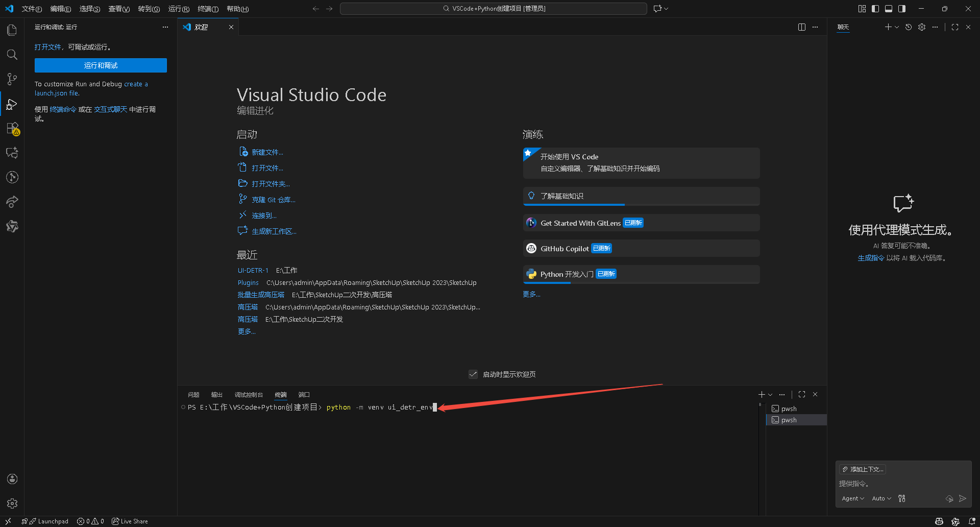This screenshot has height=527, width=980.
Task: Open the 查看(V) menu
Action: click(x=119, y=9)
